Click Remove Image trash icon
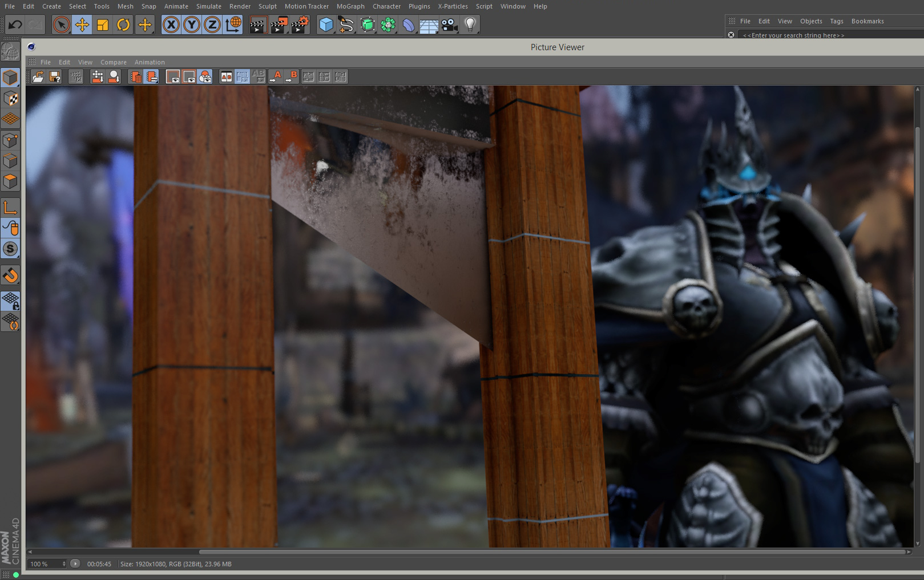This screenshot has height=580, width=924. coord(136,76)
